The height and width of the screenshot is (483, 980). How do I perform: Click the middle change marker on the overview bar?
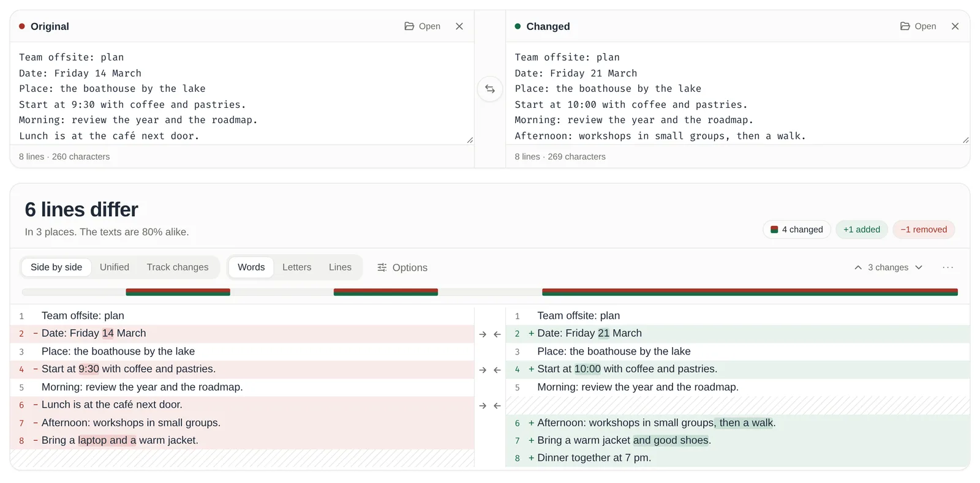(x=386, y=292)
